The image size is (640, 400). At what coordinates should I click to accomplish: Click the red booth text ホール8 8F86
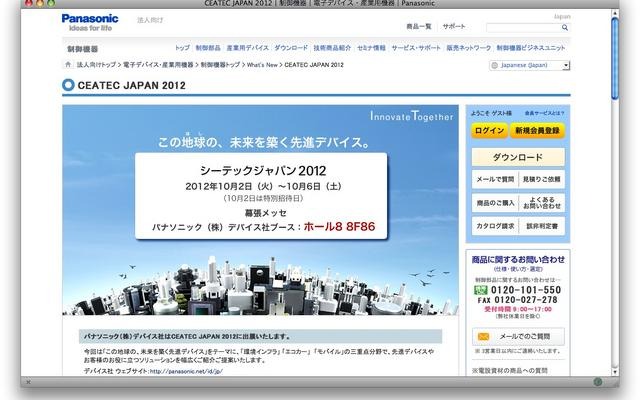tap(339, 227)
